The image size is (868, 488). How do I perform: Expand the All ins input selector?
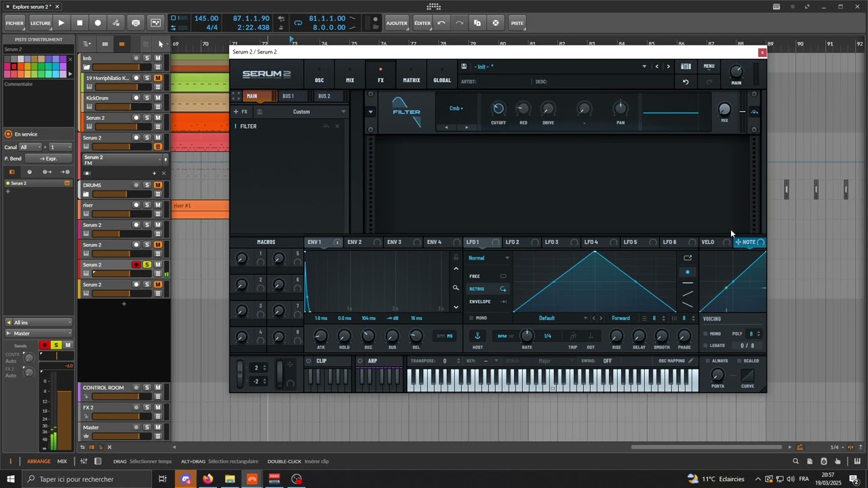[x=38, y=323]
